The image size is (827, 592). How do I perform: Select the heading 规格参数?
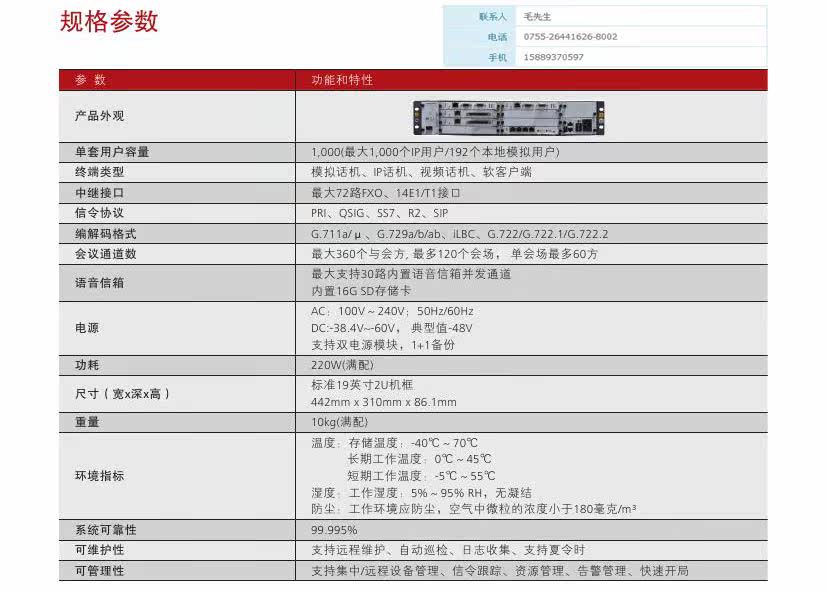tap(109, 22)
